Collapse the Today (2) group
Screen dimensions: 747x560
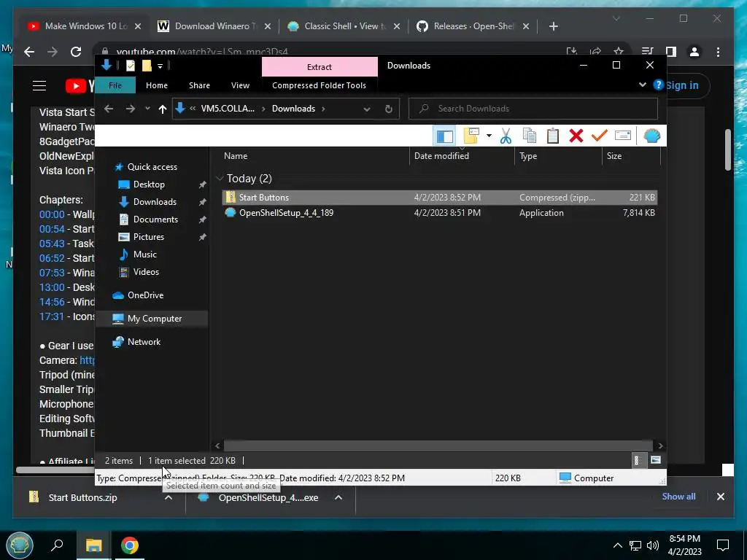220,178
